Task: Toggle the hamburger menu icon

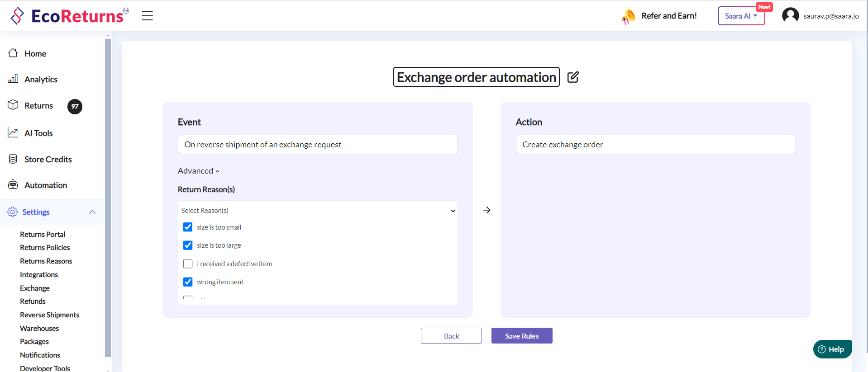Action: [147, 16]
